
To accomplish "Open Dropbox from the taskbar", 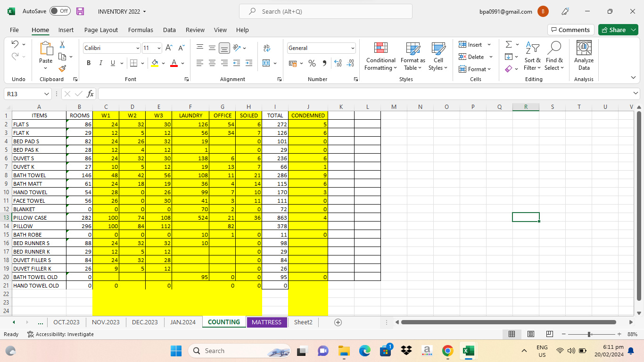I will pos(406,351).
